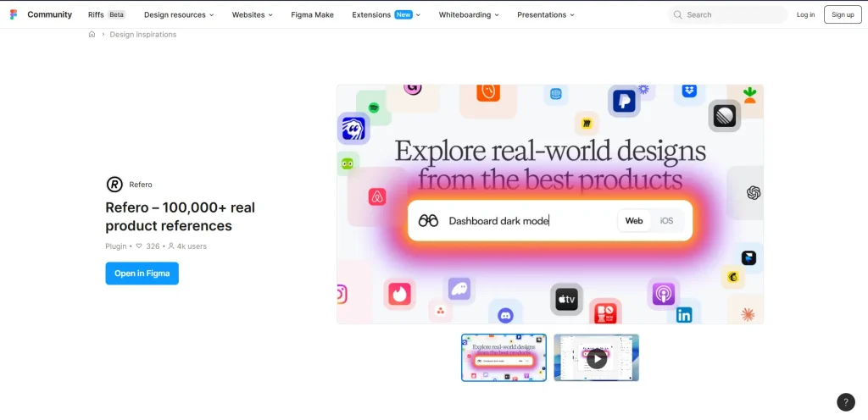Click the Refero round logo avatar
Viewport: 868px width, 420px height.
point(114,185)
